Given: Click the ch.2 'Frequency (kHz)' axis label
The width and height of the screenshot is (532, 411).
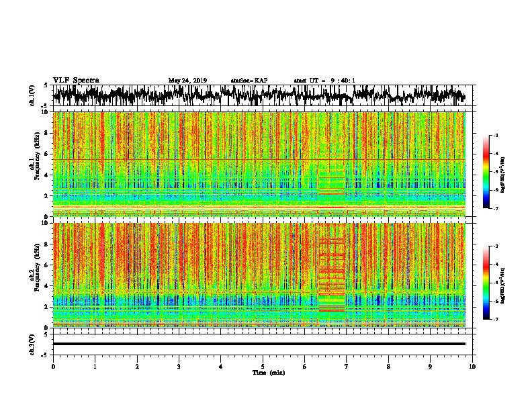Looking at the screenshot, I should pyautogui.click(x=37, y=267).
